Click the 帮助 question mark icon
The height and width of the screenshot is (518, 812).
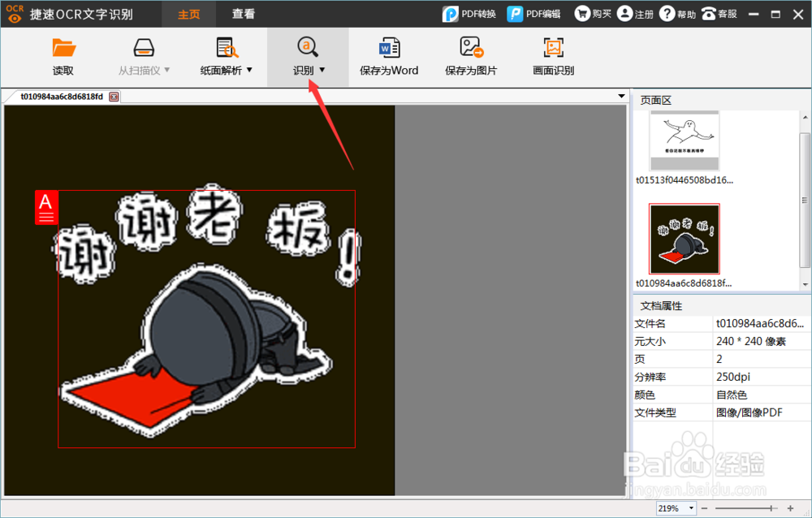tap(667, 14)
